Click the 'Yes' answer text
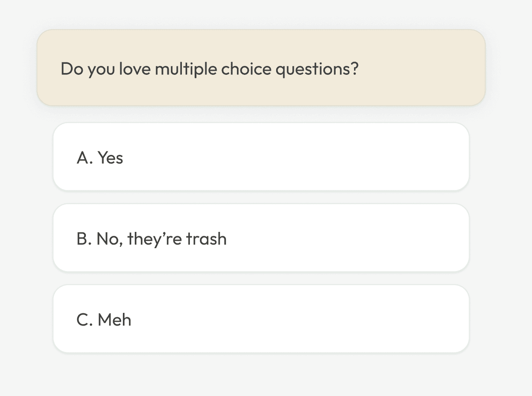 tap(110, 158)
